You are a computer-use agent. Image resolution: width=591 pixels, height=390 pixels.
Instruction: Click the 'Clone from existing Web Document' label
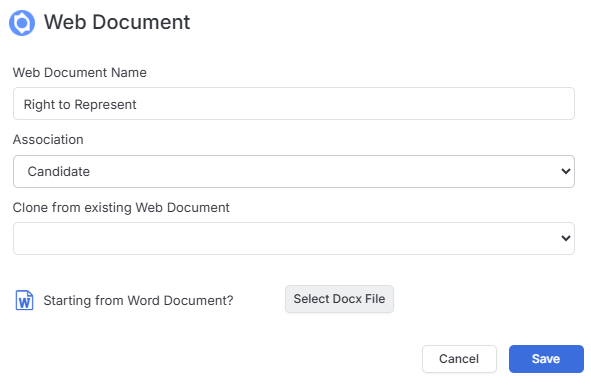[x=121, y=208]
